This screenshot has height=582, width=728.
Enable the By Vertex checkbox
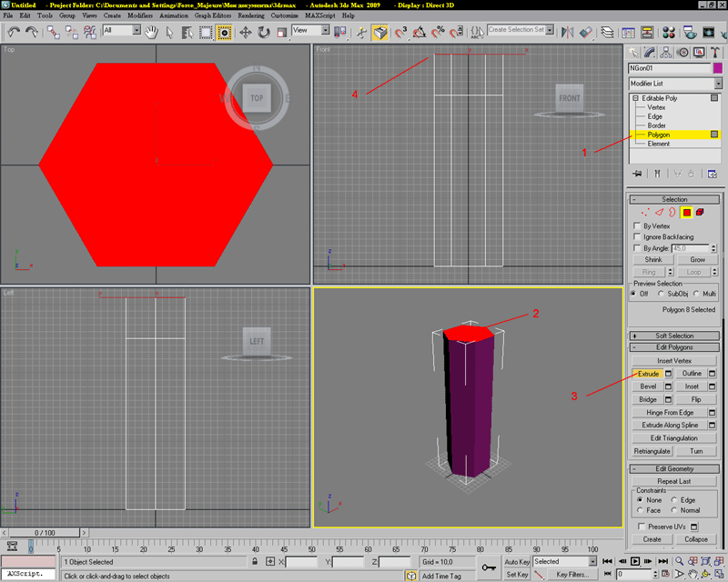point(638,226)
